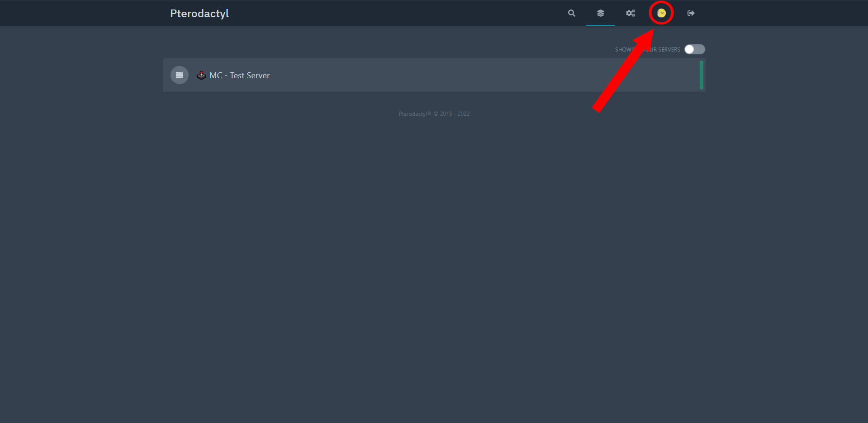Viewport: 868px width, 423px height.
Task: Click the Pterodactyl 2015 - 2022 footer text
Action: 433,113
